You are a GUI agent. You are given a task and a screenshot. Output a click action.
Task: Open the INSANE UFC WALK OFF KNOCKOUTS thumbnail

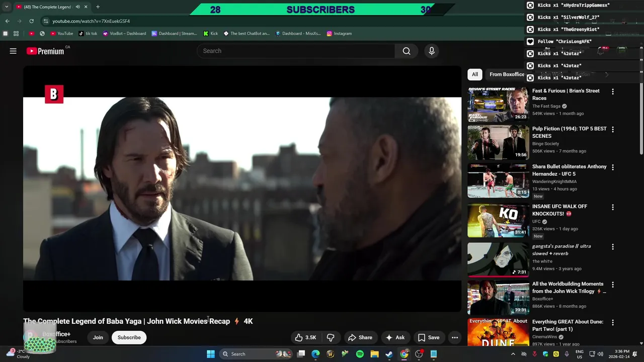click(x=498, y=220)
